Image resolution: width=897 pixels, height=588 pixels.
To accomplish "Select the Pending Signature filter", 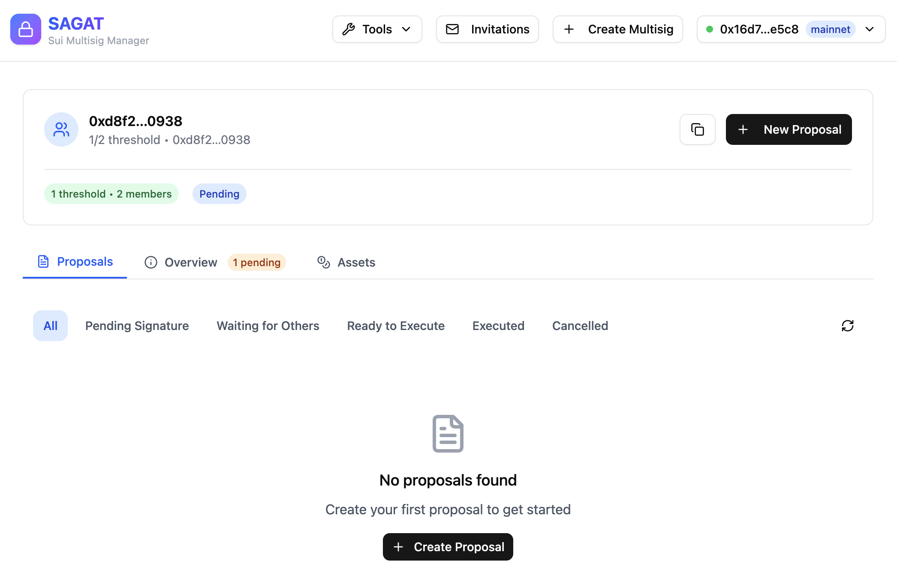I will (137, 326).
